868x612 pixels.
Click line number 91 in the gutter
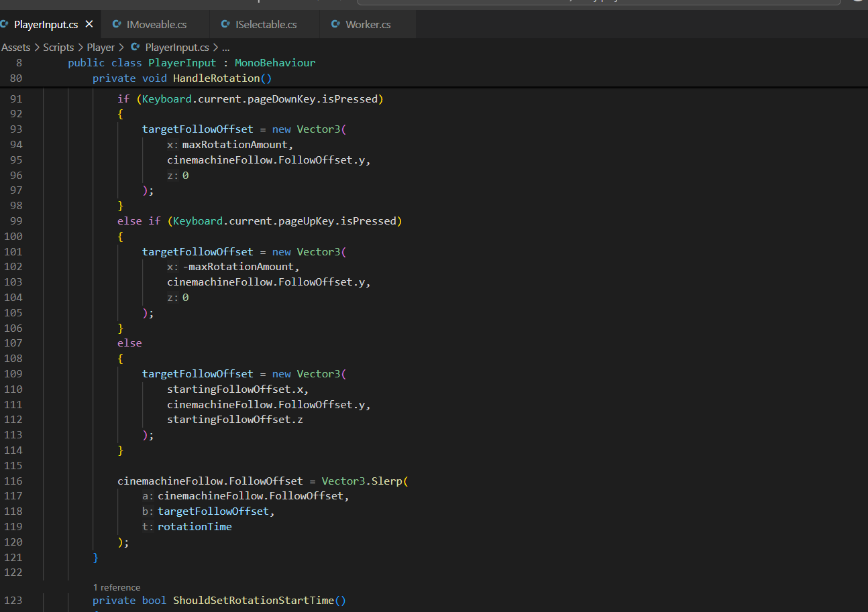click(15, 99)
